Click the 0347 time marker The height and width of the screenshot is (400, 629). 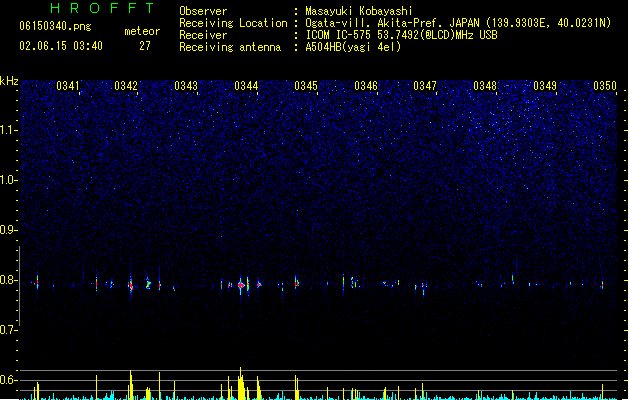coord(425,86)
